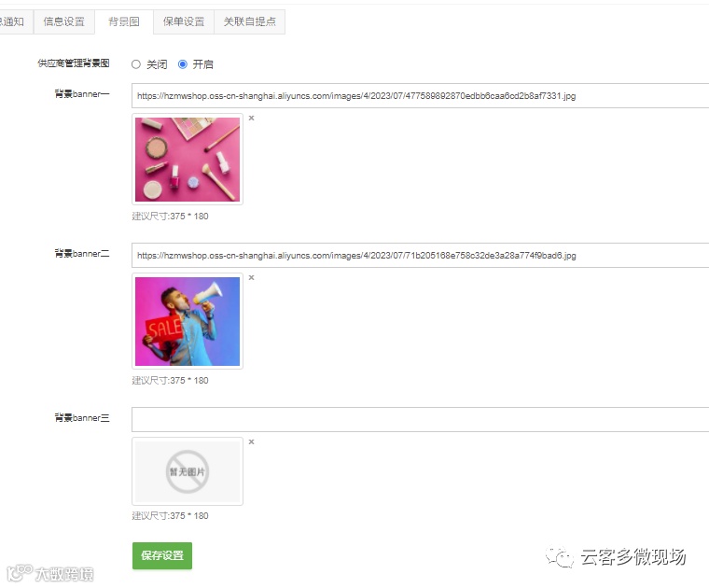This screenshot has height=588, width=709.
Task: Click the 供应商管理背景图 label
Action: tap(74, 63)
